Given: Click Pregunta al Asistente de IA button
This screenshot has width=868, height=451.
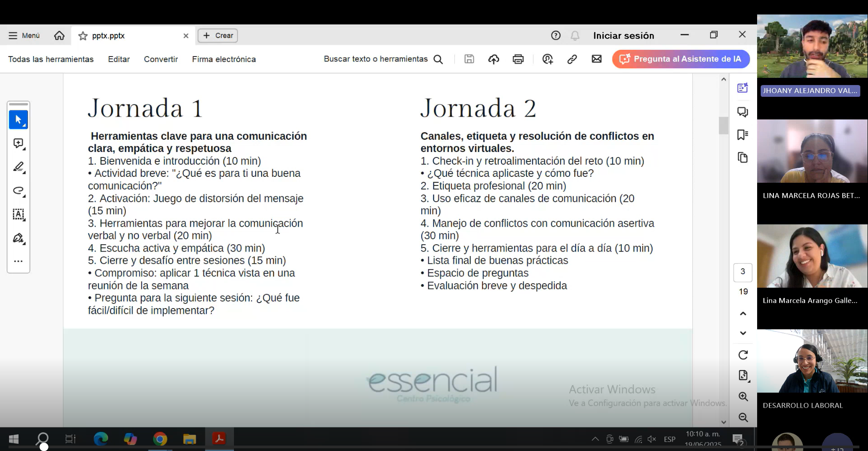Looking at the screenshot, I should click(x=681, y=59).
